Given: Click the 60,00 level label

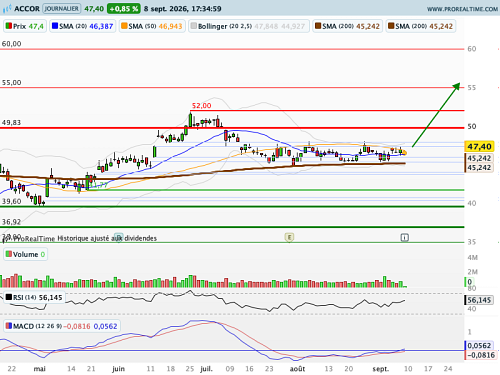Looking at the screenshot, I should pos(11,44).
